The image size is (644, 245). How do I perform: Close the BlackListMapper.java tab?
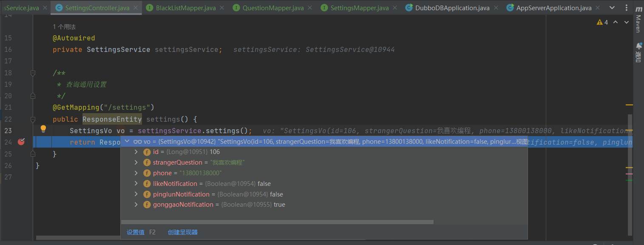coord(222,8)
